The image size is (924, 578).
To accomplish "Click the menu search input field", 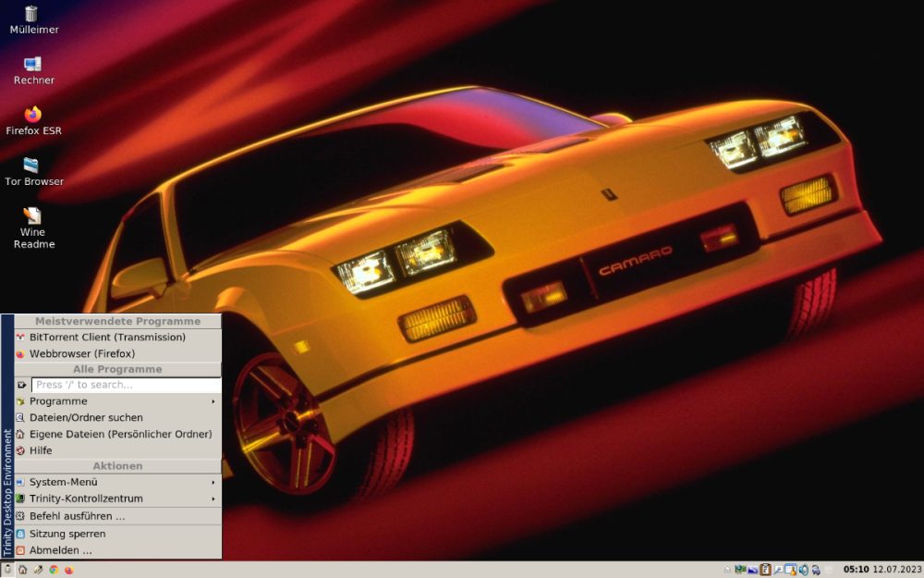I will tap(126, 385).
